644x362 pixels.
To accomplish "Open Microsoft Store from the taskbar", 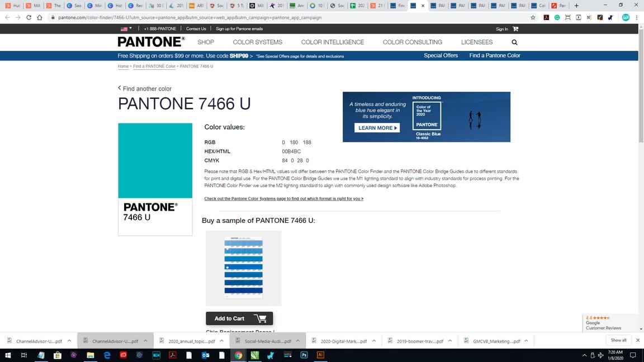I will pyautogui.click(x=58, y=355).
